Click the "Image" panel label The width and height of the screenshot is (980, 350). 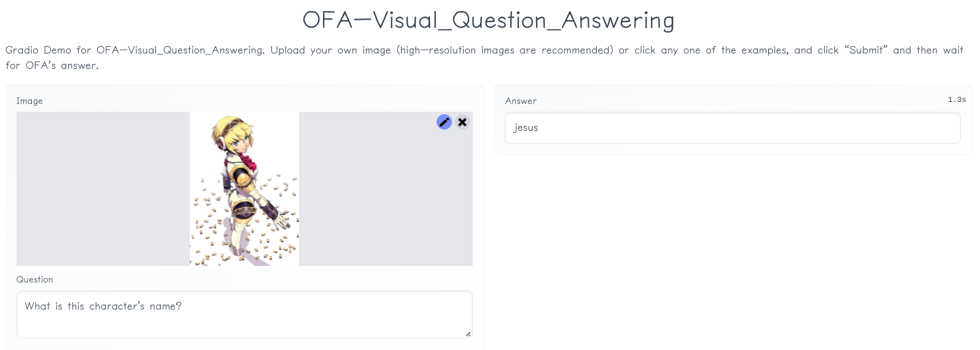29,101
